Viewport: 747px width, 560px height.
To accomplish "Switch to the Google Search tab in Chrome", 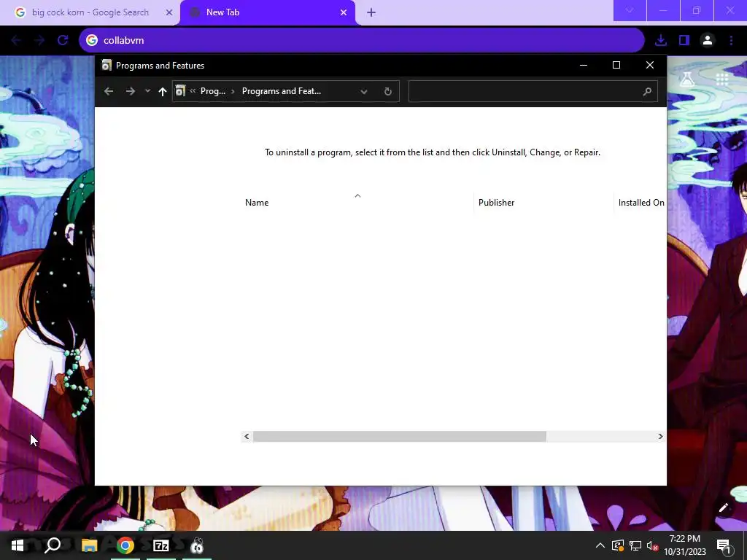I will click(x=90, y=12).
